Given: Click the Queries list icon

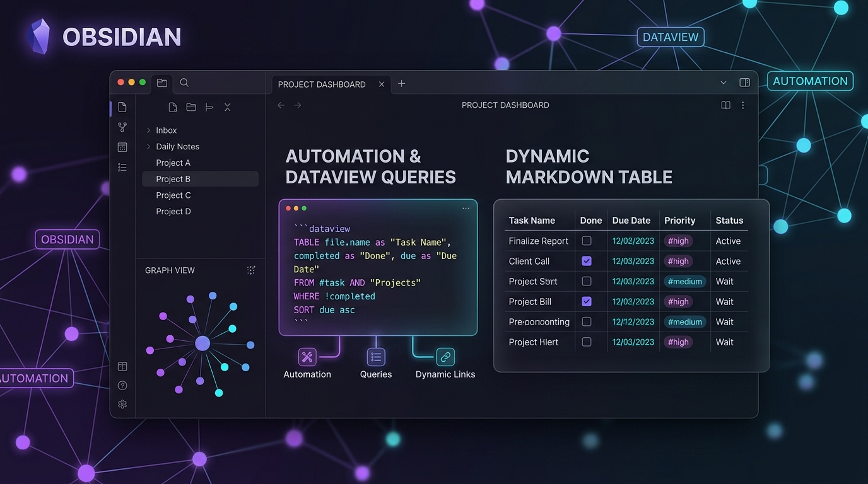Looking at the screenshot, I should tap(376, 357).
